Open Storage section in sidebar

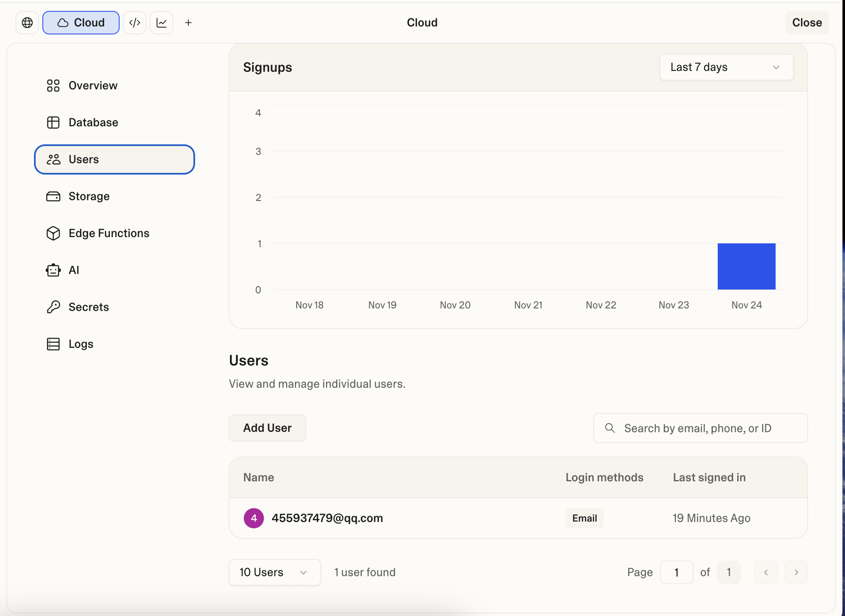(x=89, y=196)
